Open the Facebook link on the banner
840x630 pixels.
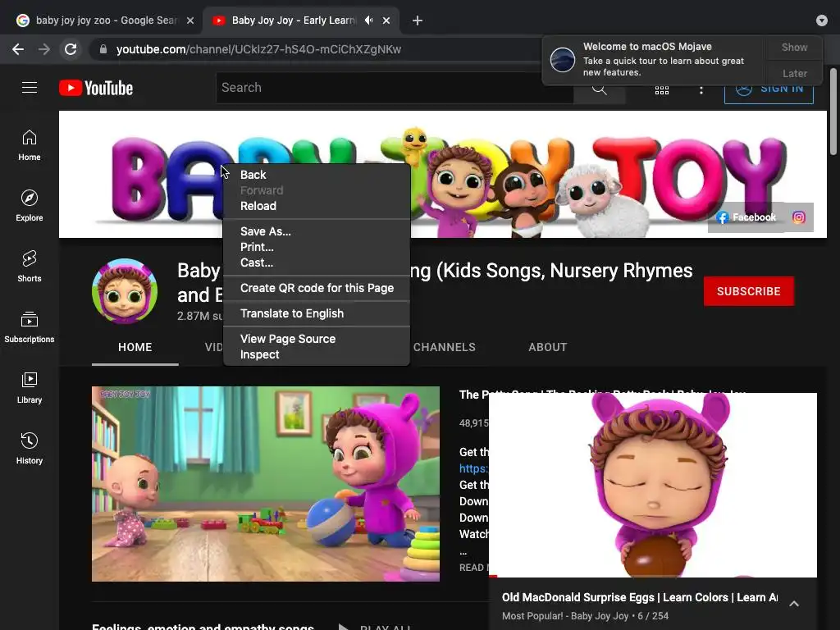[x=746, y=217]
